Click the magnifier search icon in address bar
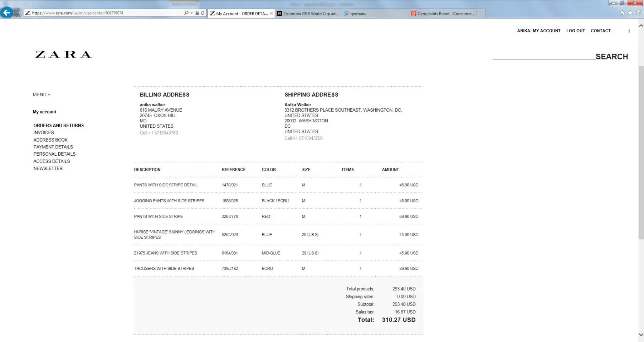Screen dimensions: 644x342 point(186,13)
